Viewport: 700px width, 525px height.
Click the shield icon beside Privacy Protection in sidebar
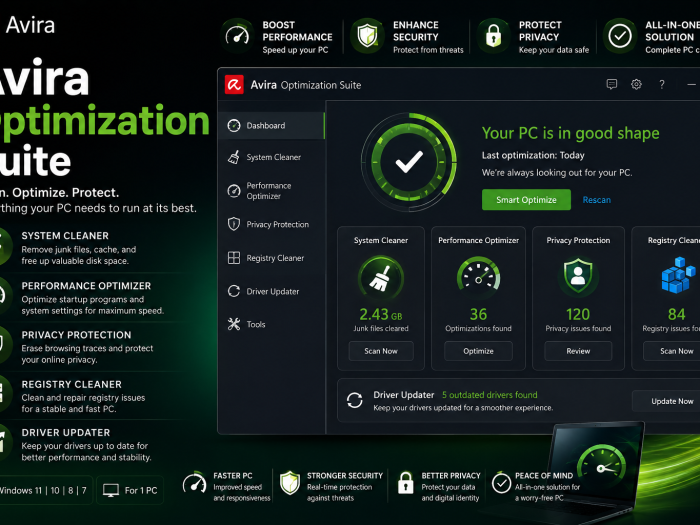click(x=234, y=224)
